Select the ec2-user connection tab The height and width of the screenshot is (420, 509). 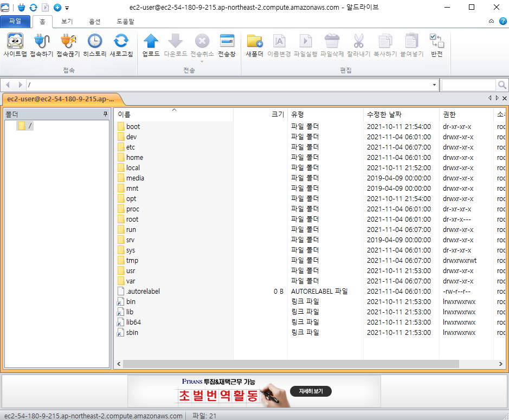(x=61, y=99)
